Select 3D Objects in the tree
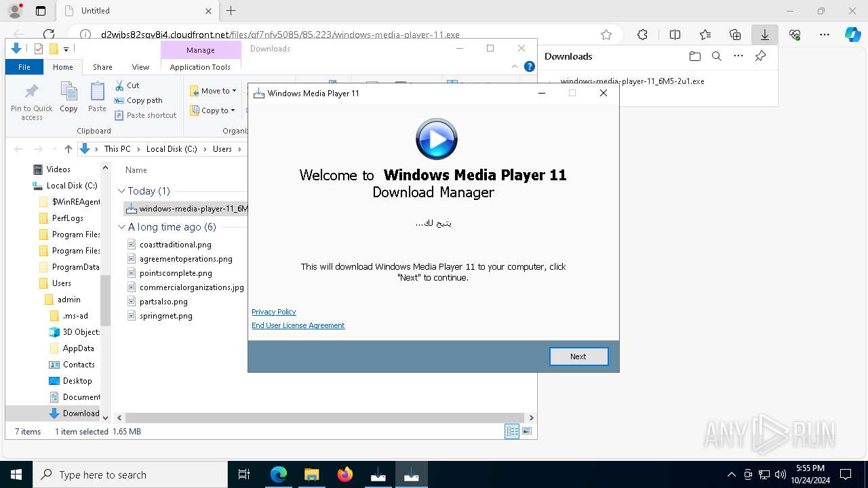The width and height of the screenshot is (868, 488). (81, 332)
